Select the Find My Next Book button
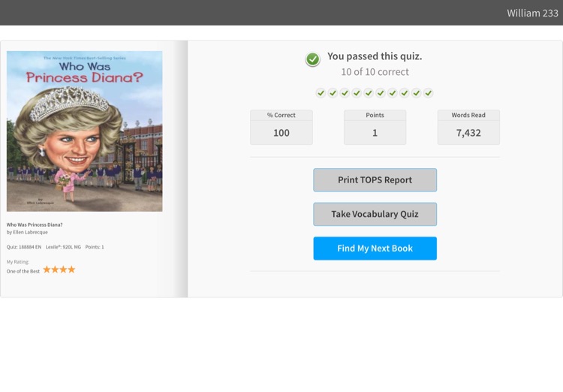 pos(375,249)
